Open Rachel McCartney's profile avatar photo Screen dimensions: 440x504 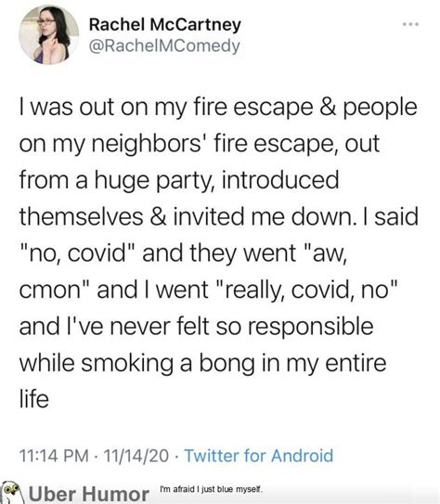point(49,34)
